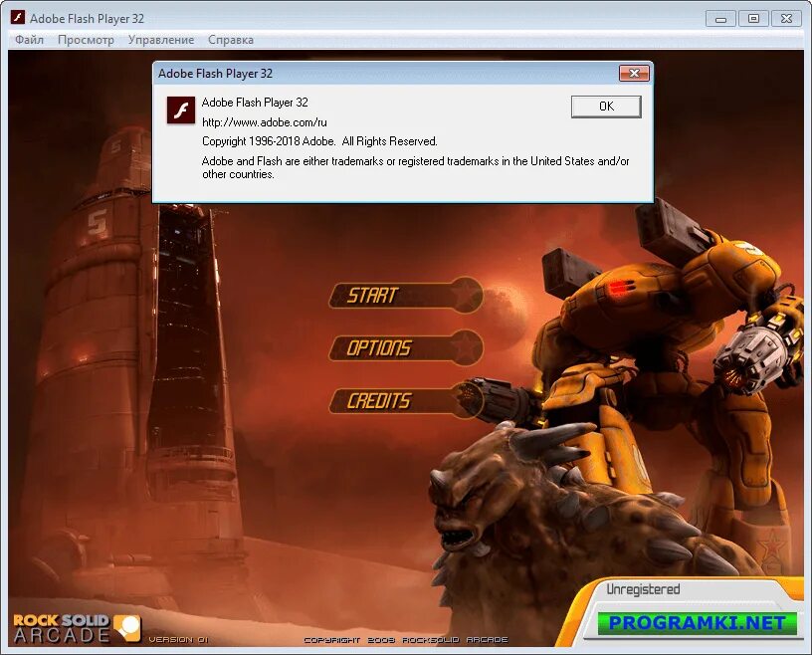
Task: Open the game OPTIONS menu
Action: [x=406, y=347]
